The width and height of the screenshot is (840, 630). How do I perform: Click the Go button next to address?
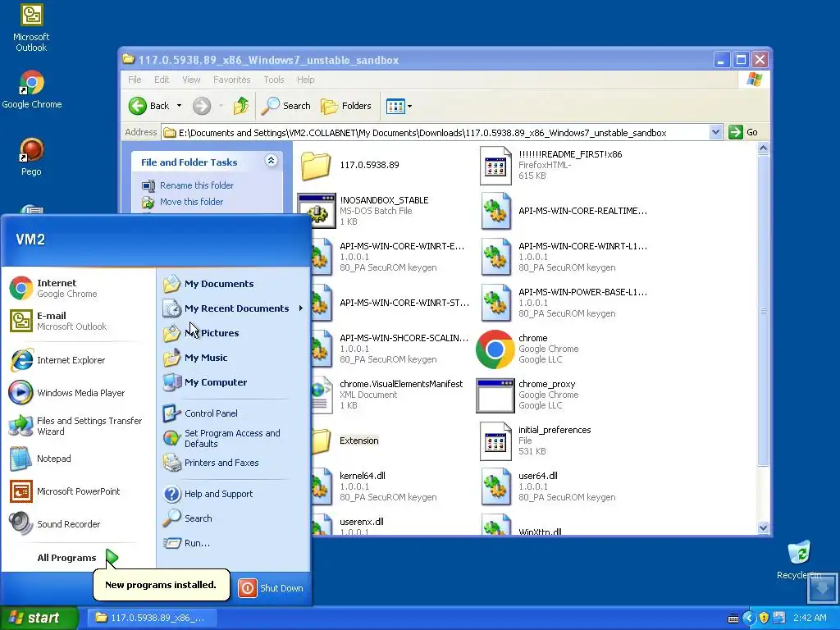click(743, 132)
